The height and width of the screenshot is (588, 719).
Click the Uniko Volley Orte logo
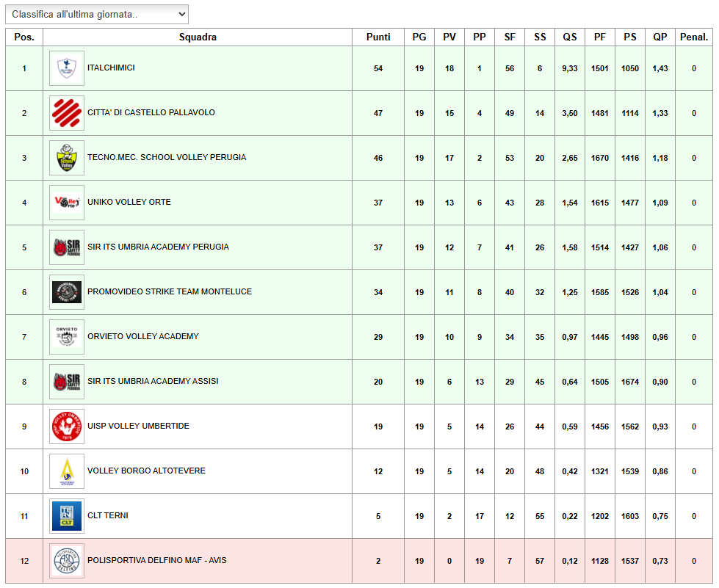67,203
